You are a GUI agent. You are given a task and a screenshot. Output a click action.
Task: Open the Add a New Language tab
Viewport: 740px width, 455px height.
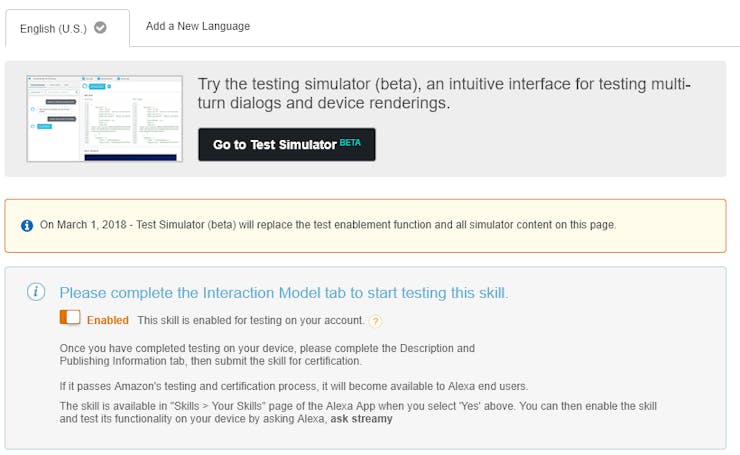click(x=198, y=26)
